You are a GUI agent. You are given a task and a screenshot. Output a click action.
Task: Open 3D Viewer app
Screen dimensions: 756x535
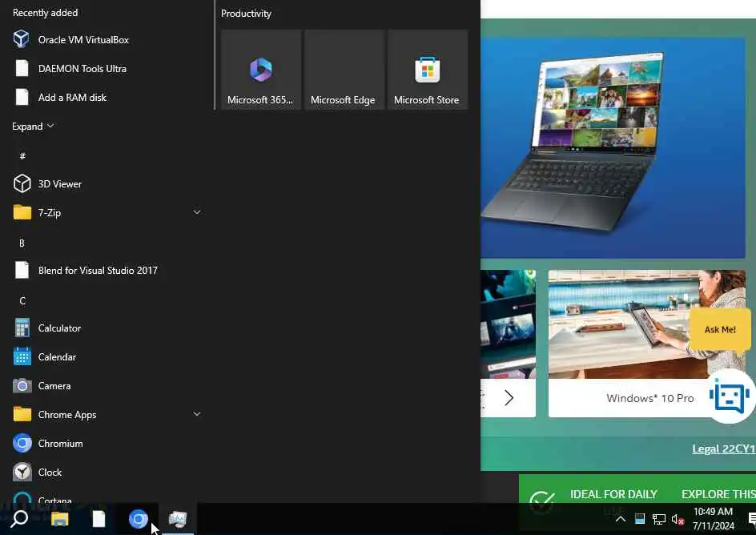(107, 183)
